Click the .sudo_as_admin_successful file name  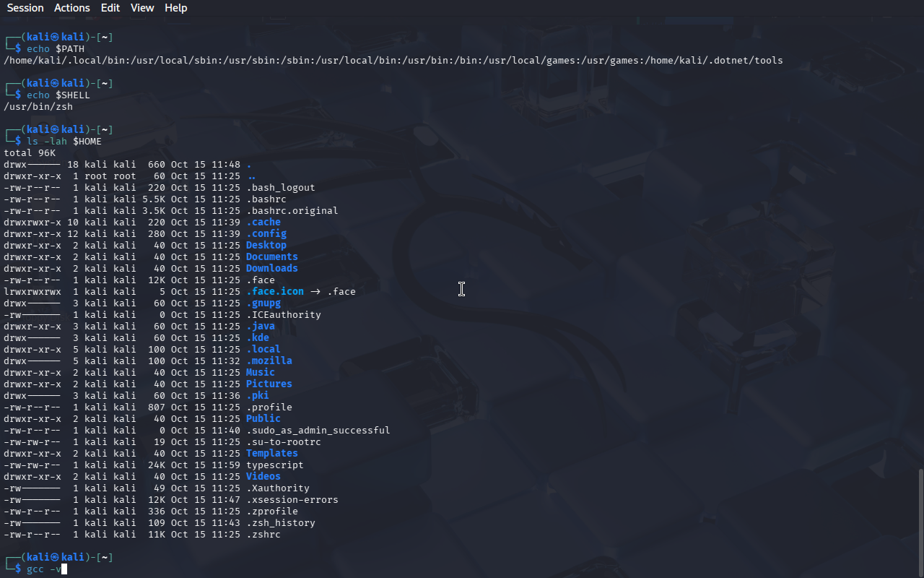tap(318, 431)
